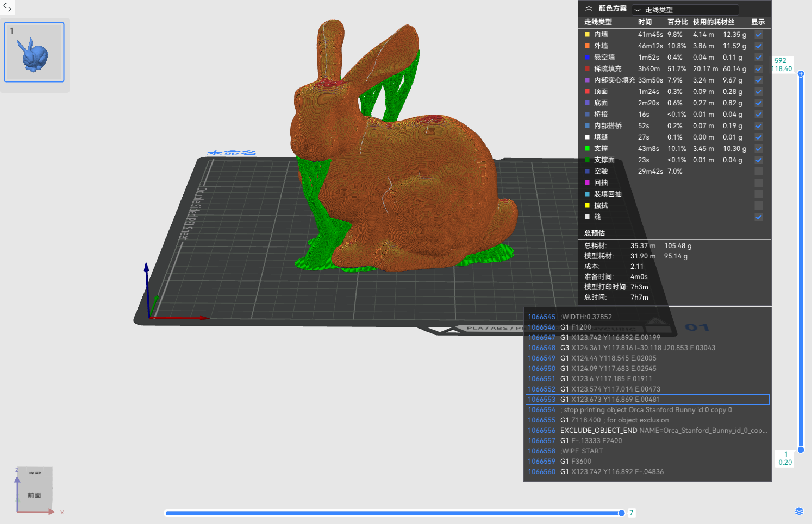Toggle visibility checkbox for 外墙
Screen dimensions: 812x524
pyautogui.click(x=759, y=46)
